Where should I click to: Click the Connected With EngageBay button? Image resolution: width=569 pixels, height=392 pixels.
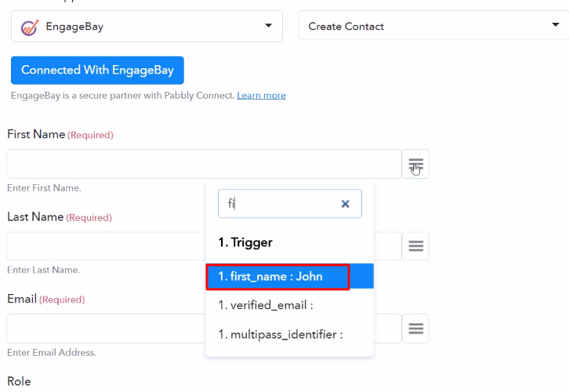coord(97,70)
